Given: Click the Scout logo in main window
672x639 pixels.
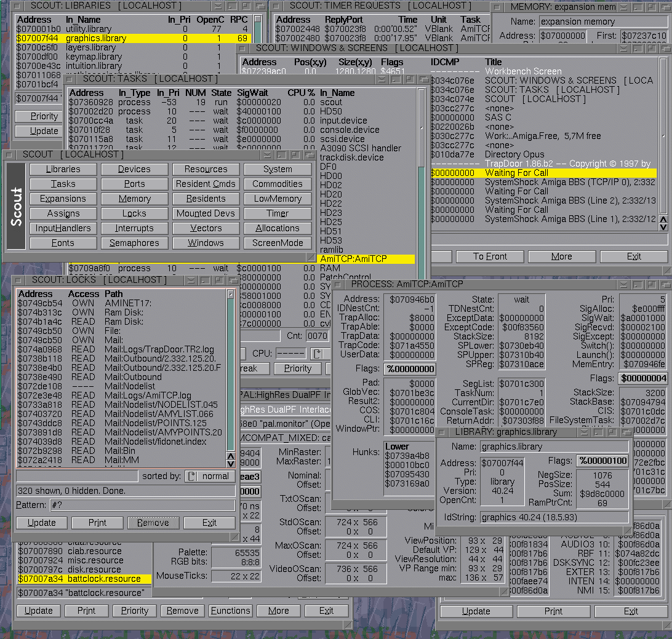Looking at the screenshot, I should [16, 207].
